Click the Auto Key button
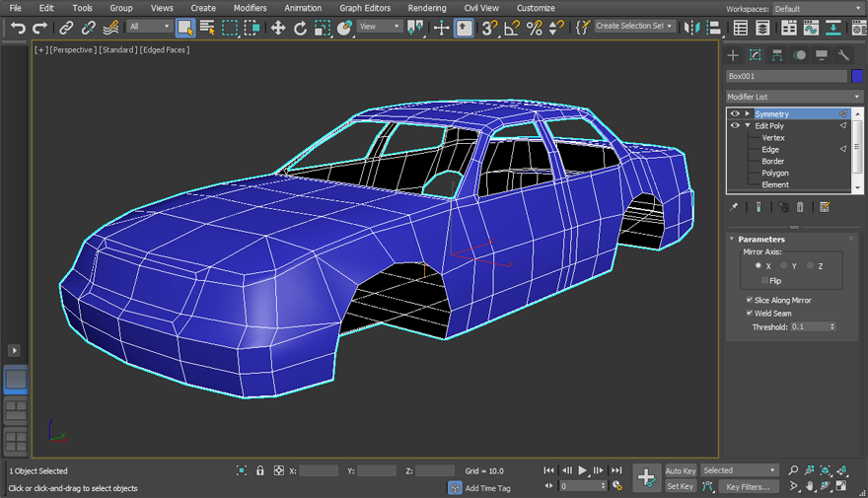Image resolution: width=868 pixels, height=498 pixels. pos(681,471)
